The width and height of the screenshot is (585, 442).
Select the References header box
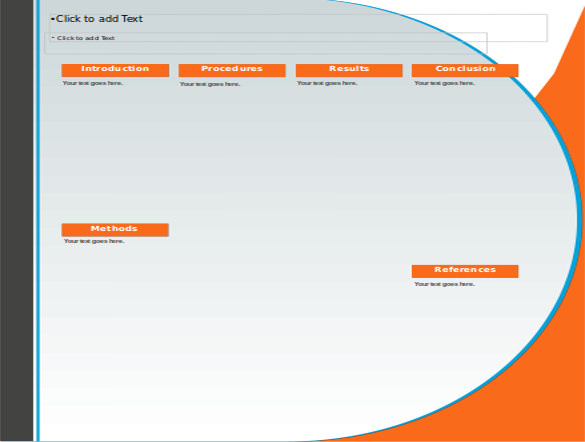[465, 271]
